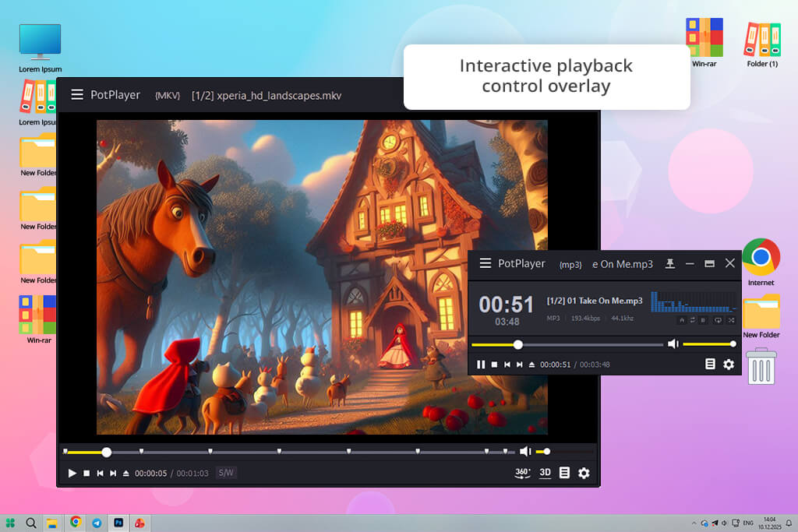Open Telegram from the taskbar
The width and height of the screenshot is (798, 532).
tap(97, 523)
